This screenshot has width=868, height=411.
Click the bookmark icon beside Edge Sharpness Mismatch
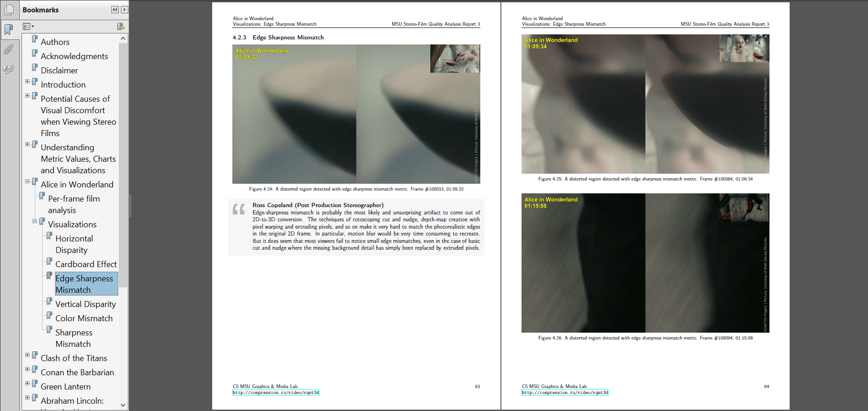pos(49,276)
